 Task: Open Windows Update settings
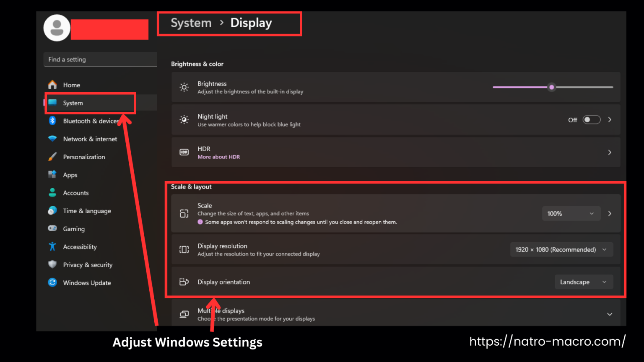coord(52,283)
